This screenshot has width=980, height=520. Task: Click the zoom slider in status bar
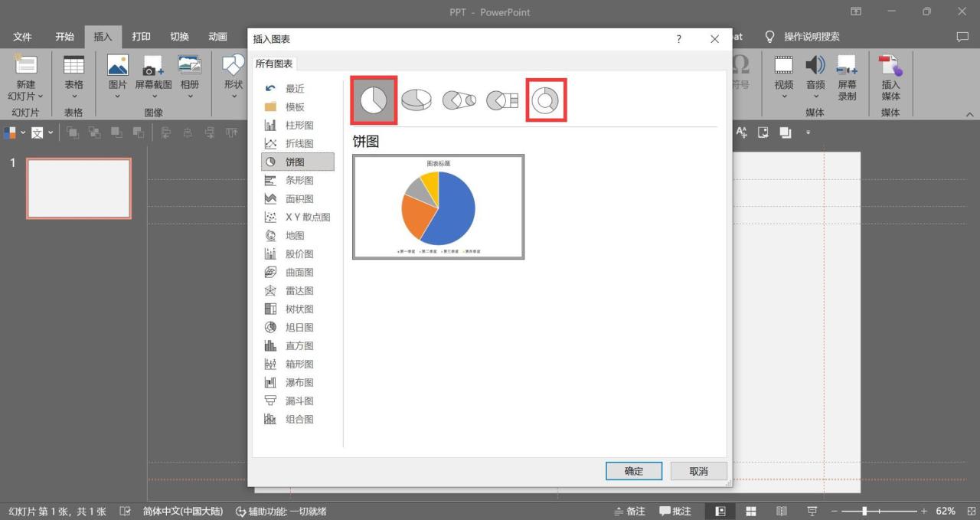pos(864,511)
